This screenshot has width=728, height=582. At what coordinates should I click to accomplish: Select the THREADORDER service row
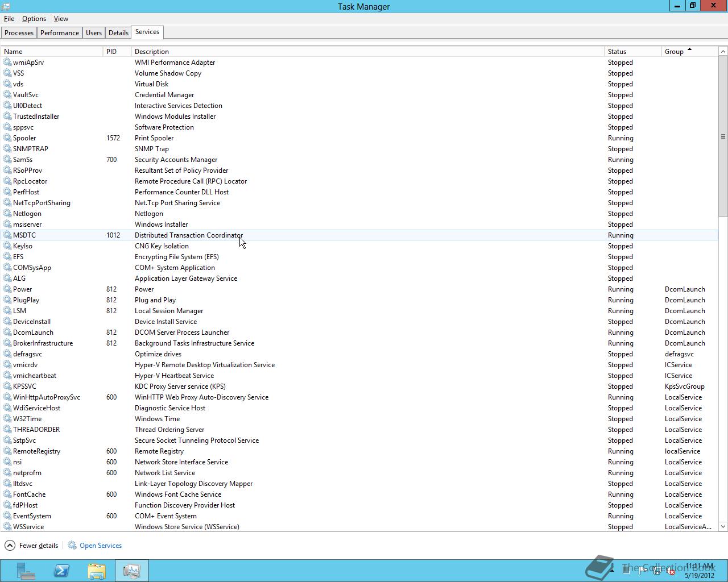(359, 430)
